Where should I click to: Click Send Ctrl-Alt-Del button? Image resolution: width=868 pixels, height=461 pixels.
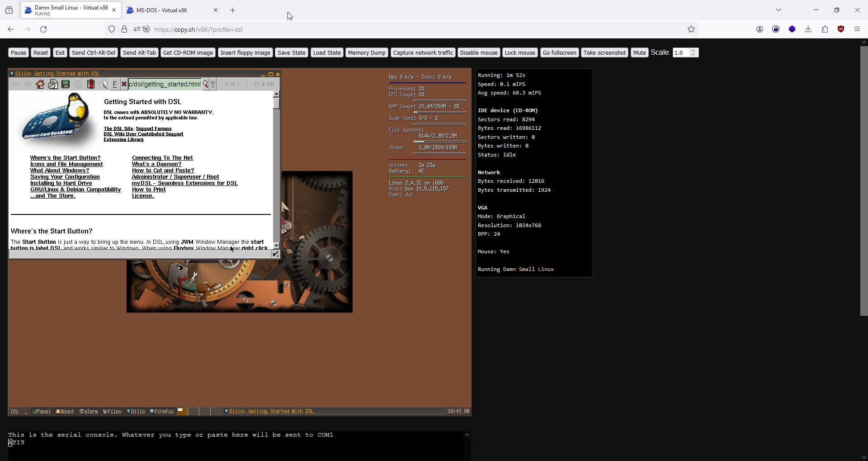[94, 52]
